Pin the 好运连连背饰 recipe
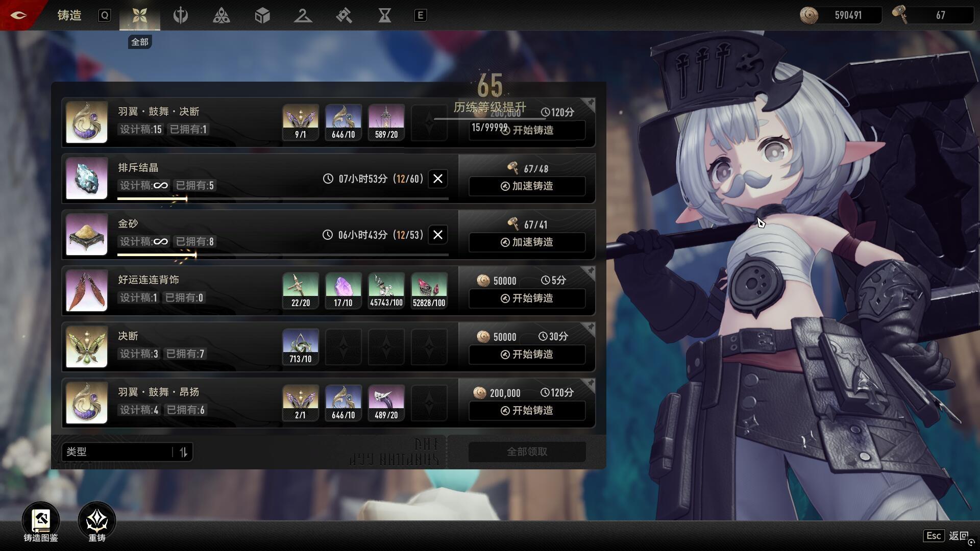This screenshot has height=551, width=980. [590, 271]
